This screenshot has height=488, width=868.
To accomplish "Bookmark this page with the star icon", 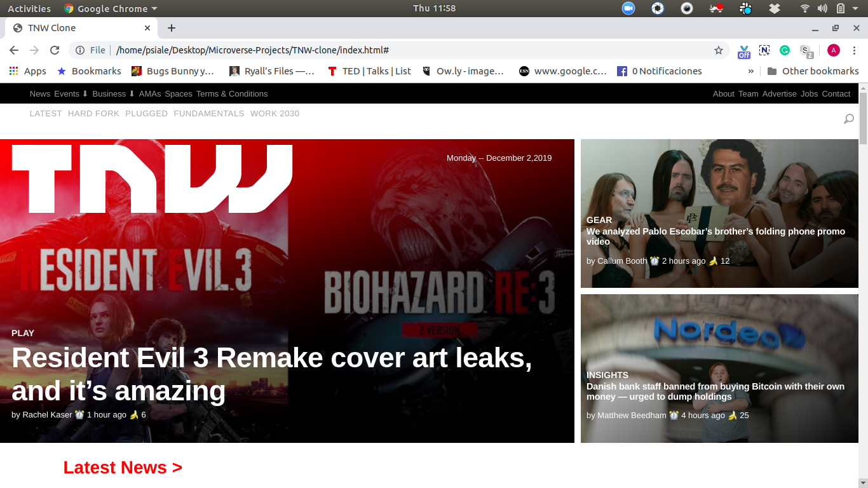I will point(719,50).
